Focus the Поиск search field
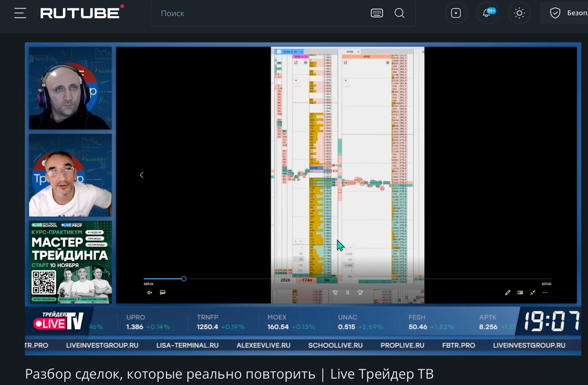The image size is (588, 385). 257,13
